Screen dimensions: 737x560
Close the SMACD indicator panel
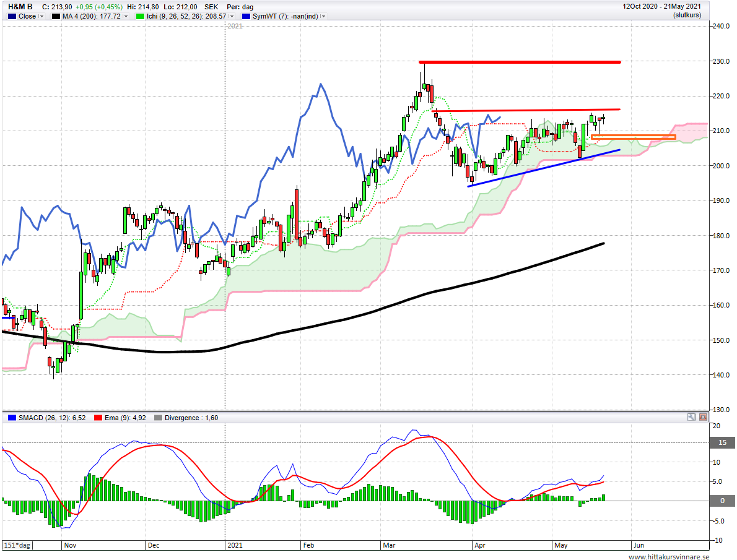point(703,416)
